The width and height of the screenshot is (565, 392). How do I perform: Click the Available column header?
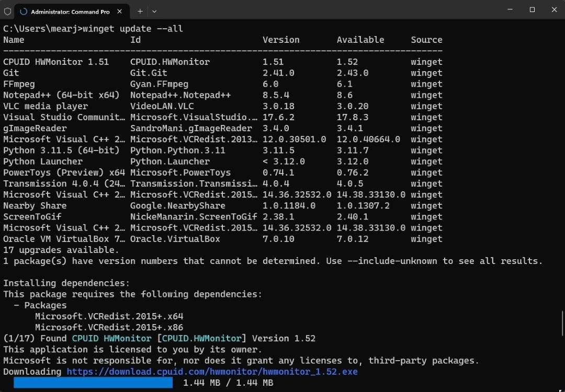click(x=360, y=40)
